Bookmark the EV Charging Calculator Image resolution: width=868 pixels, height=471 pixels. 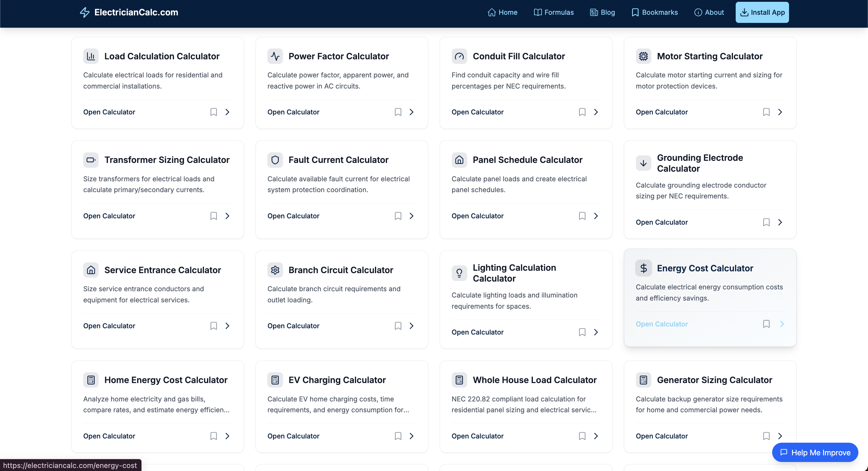pyautogui.click(x=398, y=436)
